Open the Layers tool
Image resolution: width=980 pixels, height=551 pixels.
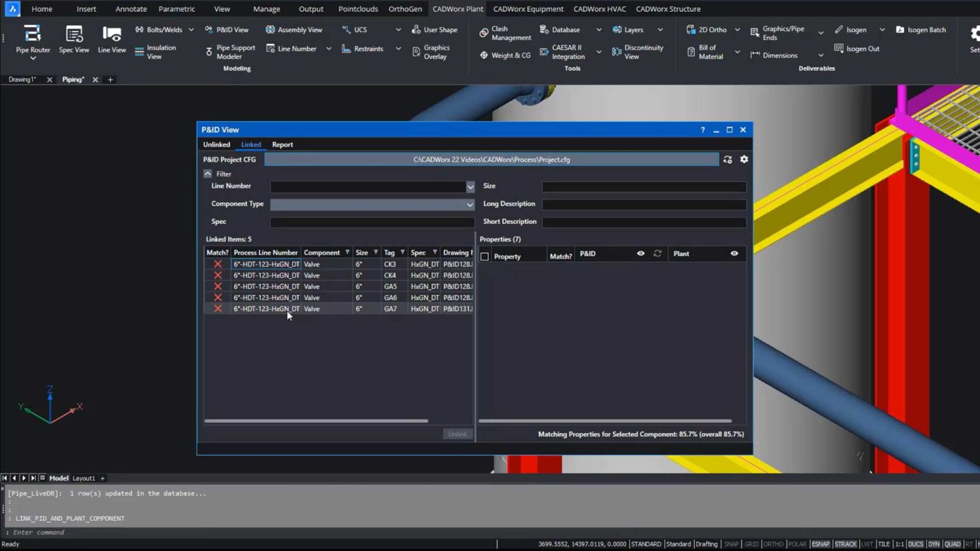pyautogui.click(x=628, y=30)
